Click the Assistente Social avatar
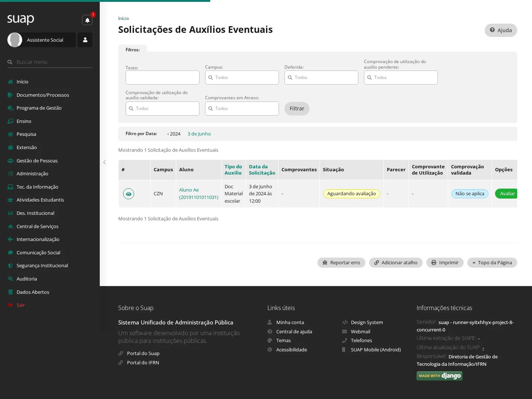 [x=15, y=40]
